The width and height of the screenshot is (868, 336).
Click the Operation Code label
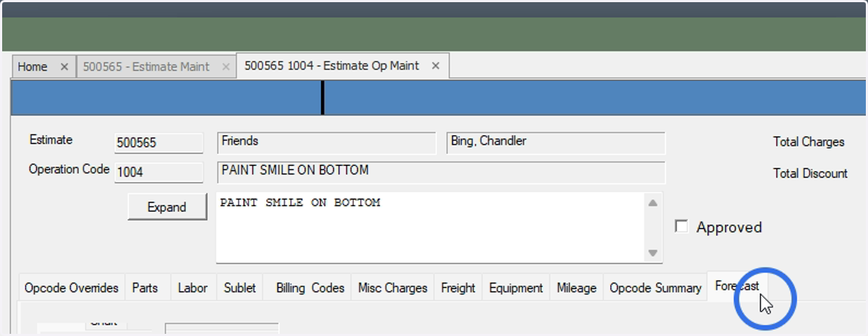click(x=69, y=170)
